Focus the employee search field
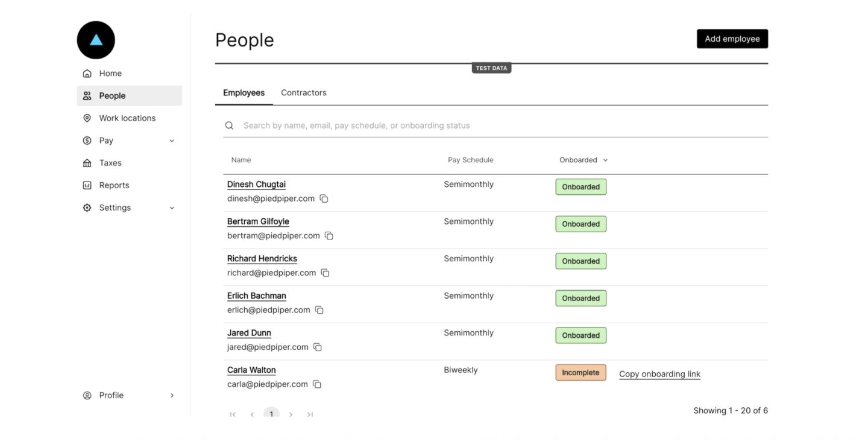Image resolution: width=868 pixels, height=441 pixels. [x=495, y=125]
